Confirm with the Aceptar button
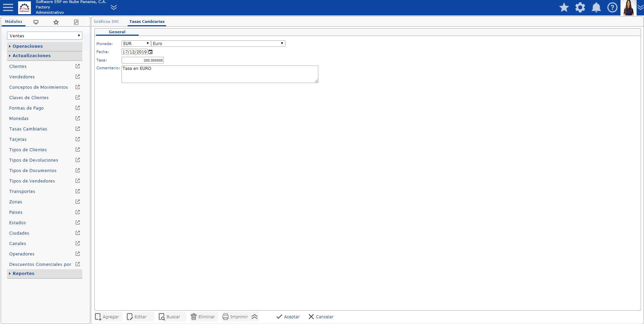The width and height of the screenshot is (644, 324). [288, 317]
